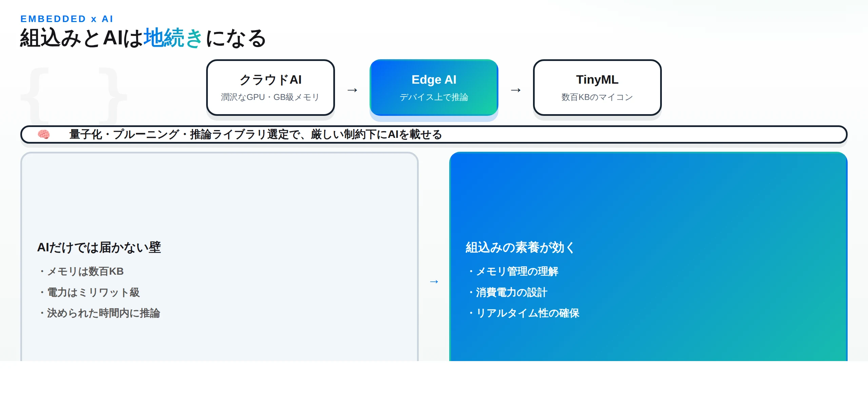Click the bullet リアルタイム性の確保
The height and width of the screenshot is (420, 868).
[x=524, y=313]
